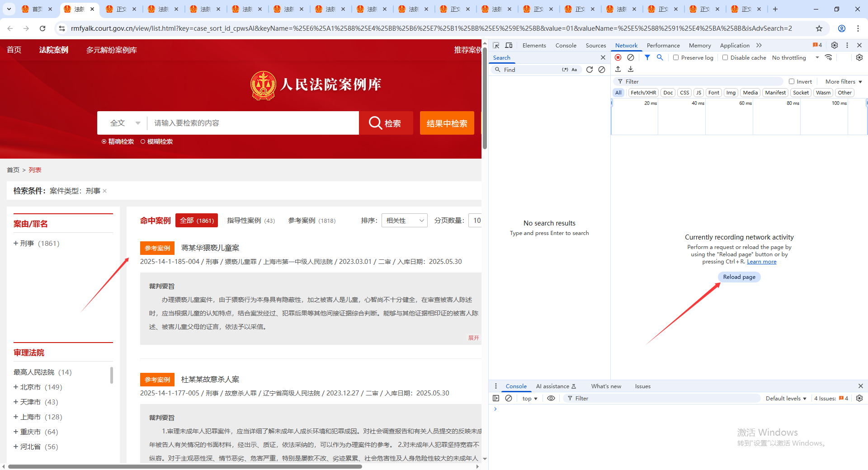The width and height of the screenshot is (868, 470).
Task: Click the DevTools inspect element icon
Action: click(x=496, y=45)
